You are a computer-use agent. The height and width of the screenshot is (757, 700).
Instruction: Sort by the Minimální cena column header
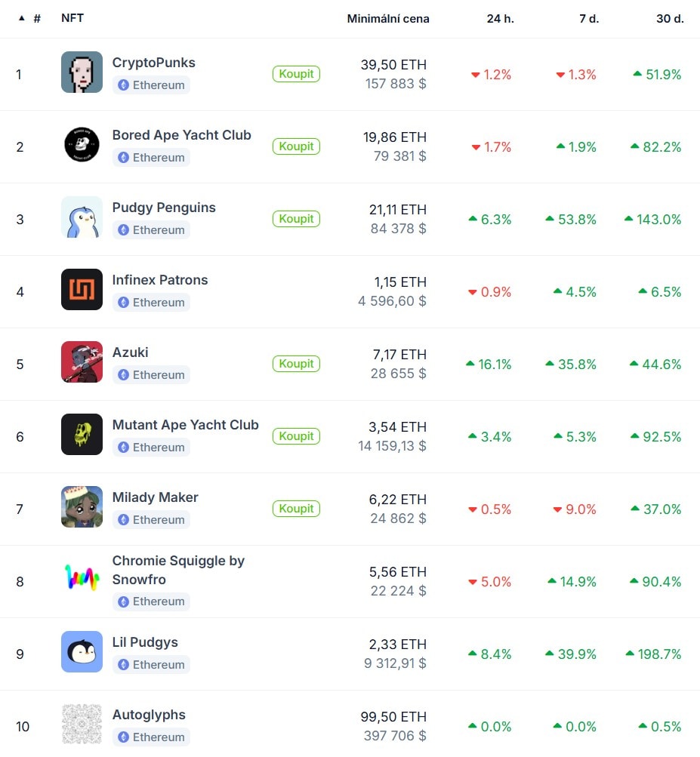click(388, 19)
